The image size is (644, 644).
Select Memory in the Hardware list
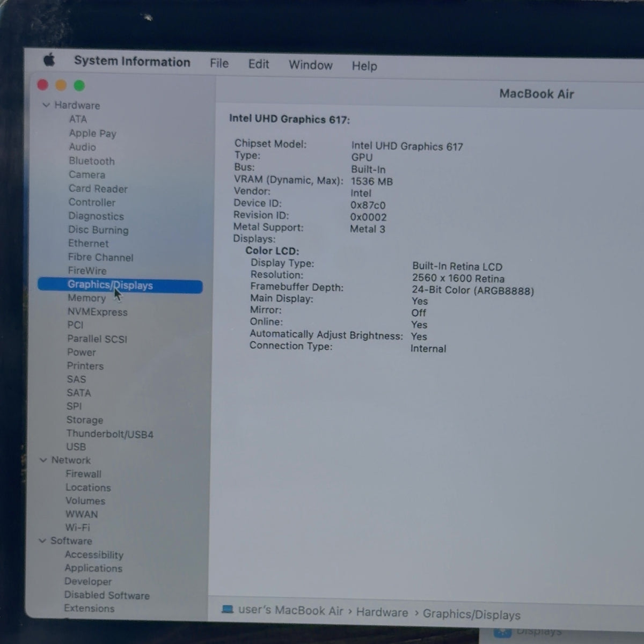click(x=86, y=298)
